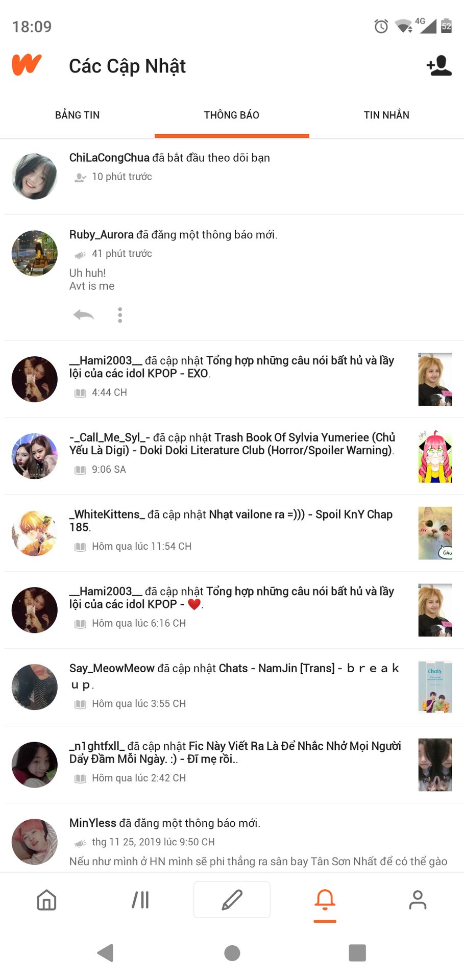Switch to the TIN NHẮN tab

coord(386,115)
